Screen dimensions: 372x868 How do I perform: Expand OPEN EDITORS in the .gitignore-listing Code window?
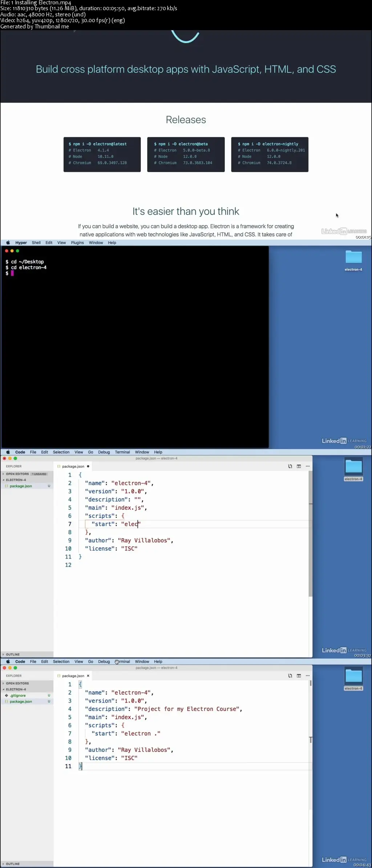27,683
